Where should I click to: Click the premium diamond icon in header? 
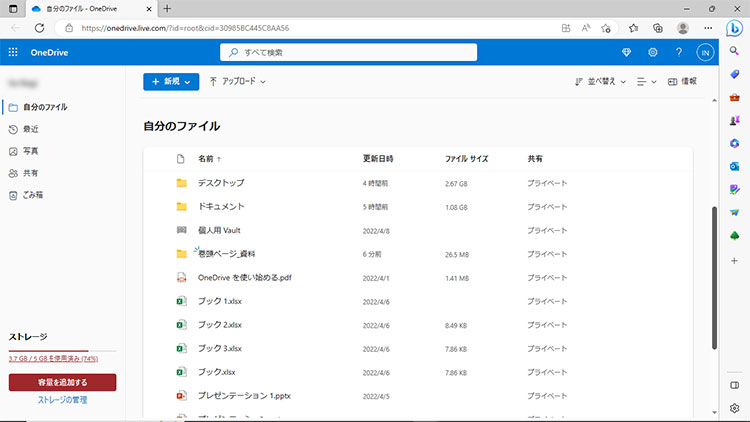(x=627, y=52)
